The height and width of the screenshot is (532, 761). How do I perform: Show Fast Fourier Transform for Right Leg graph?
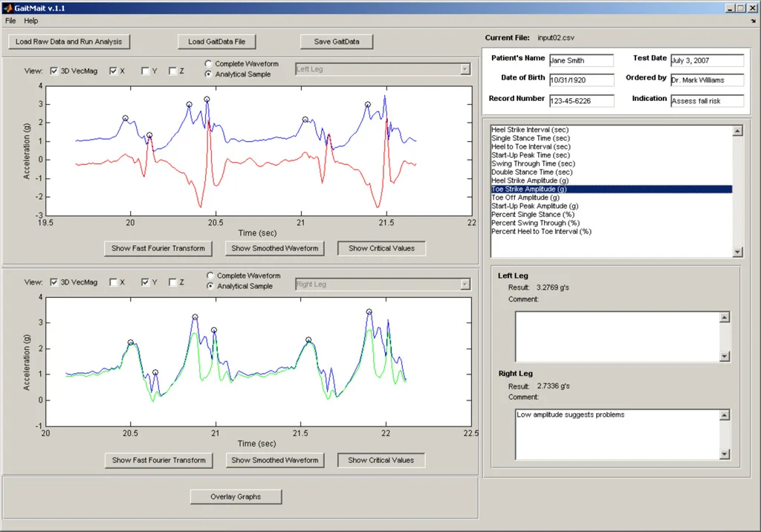coord(159,460)
